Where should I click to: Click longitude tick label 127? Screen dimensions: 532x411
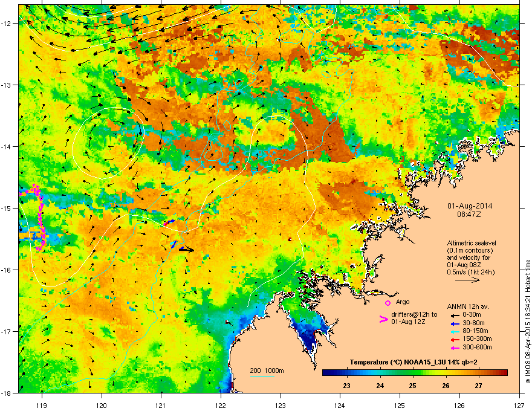point(519,405)
